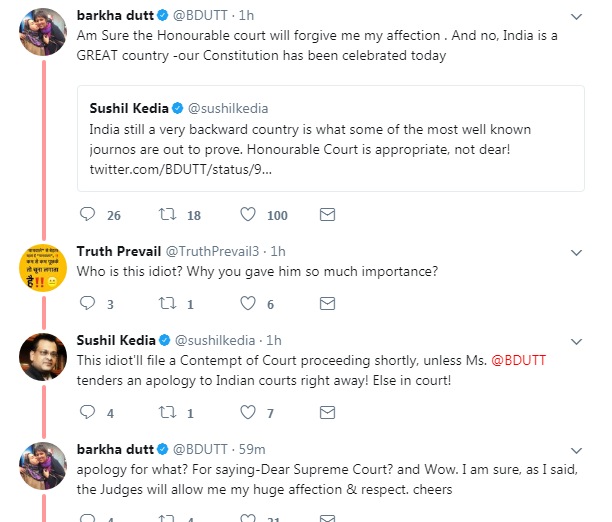Open more options for barkha dutt's top tweet
Screen dimensions: 612x522
pyautogui.click(x=577, y=16)
